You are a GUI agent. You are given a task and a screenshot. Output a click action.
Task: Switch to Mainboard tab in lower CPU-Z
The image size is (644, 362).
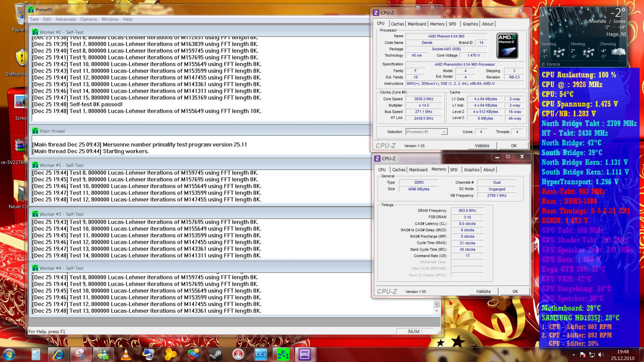418,170
